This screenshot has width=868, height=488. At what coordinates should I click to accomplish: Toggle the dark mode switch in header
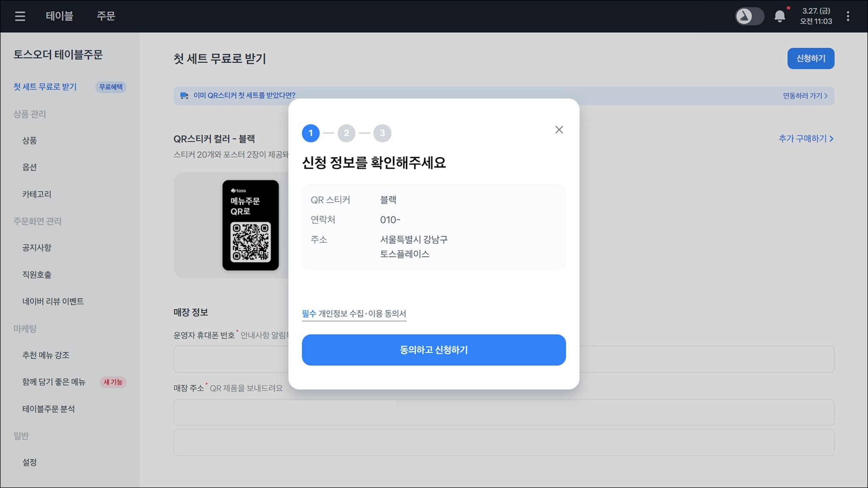pos(749,17)
